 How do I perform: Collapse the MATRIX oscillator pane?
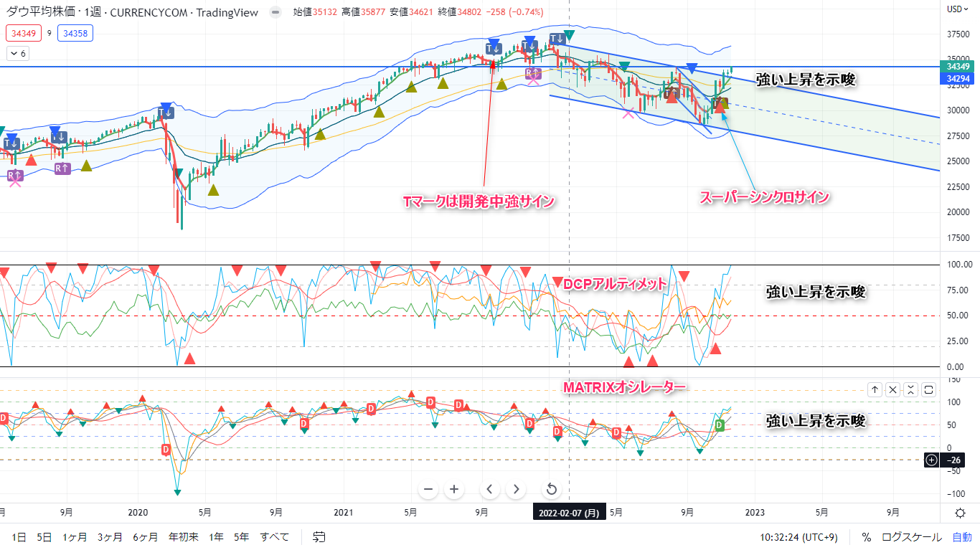pos(910,389)
